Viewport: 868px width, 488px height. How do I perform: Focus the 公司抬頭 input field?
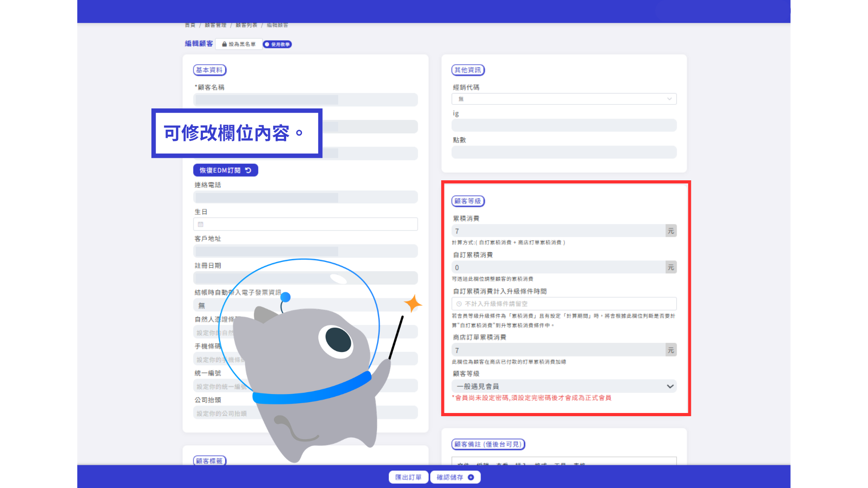[x=306, y=413]
